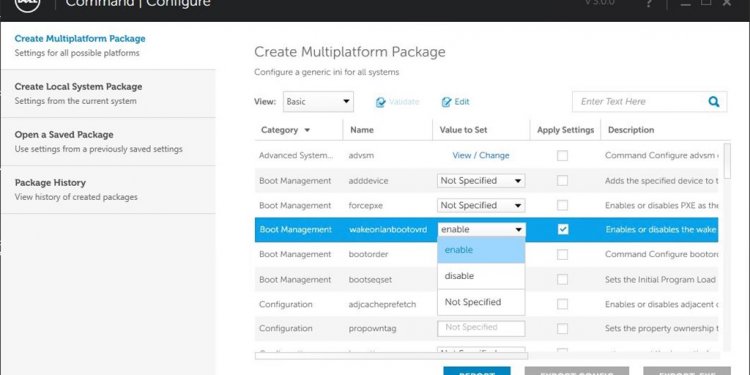This screenshot has width=750, height=375.
Task: Check Apply Settings for bootorder
Action: [x=562, y=254]
